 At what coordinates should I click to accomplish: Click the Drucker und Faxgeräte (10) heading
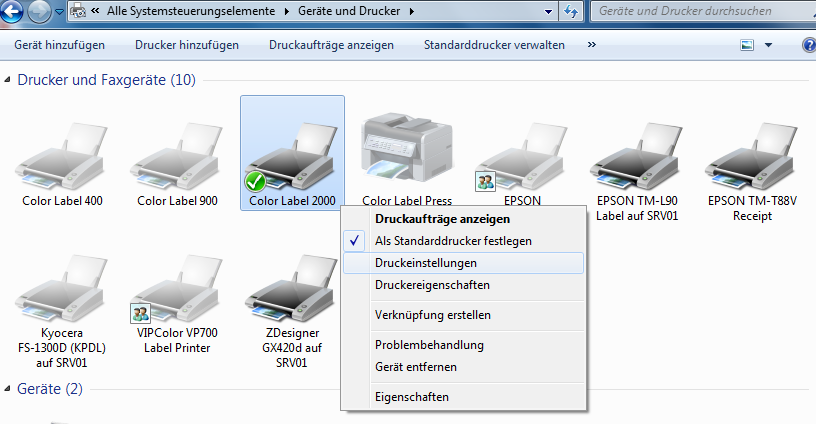click(107, 80)
